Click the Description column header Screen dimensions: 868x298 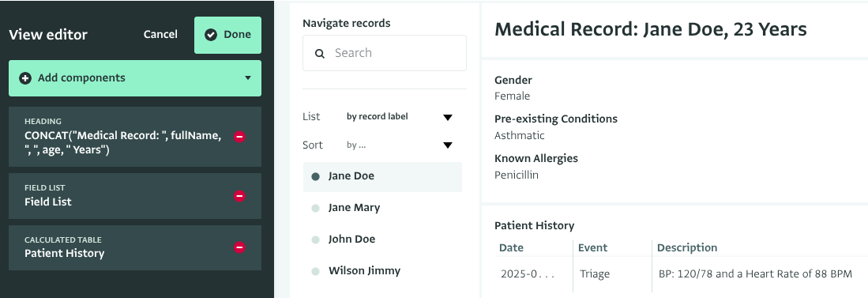[687, 247]
